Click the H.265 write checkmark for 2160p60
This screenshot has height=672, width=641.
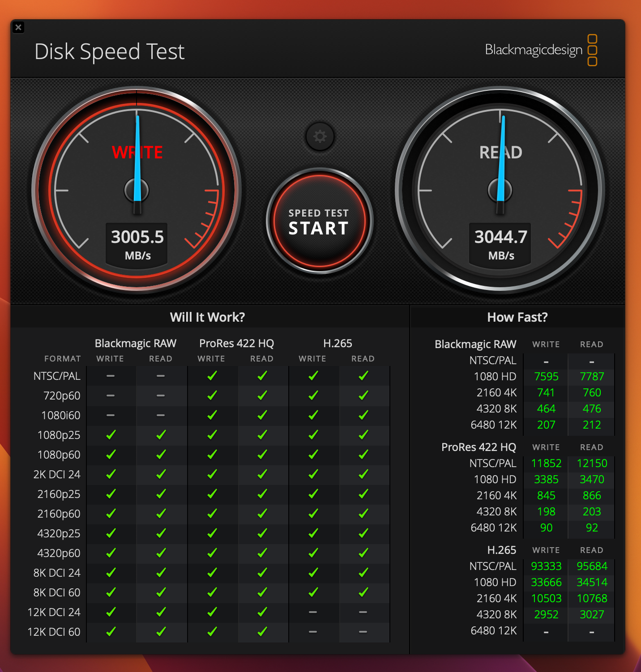[313, 514]
